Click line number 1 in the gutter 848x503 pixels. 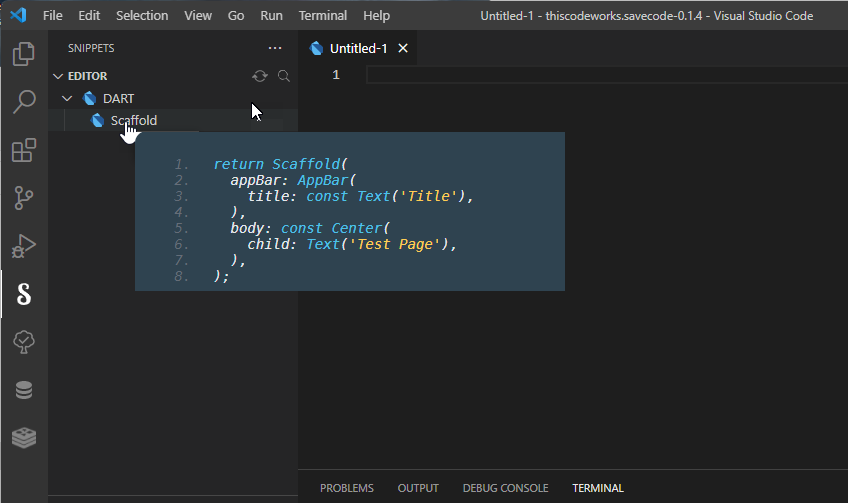pyautogui.click(x=336, y=75)
